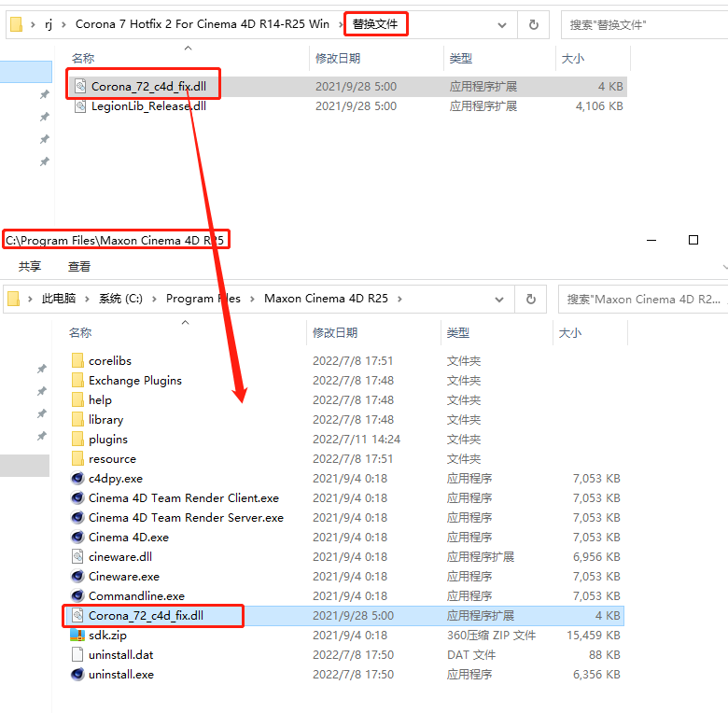728x713 pixels.
Task: Click the rj breadcrumb in the top window
Action: 49,24
